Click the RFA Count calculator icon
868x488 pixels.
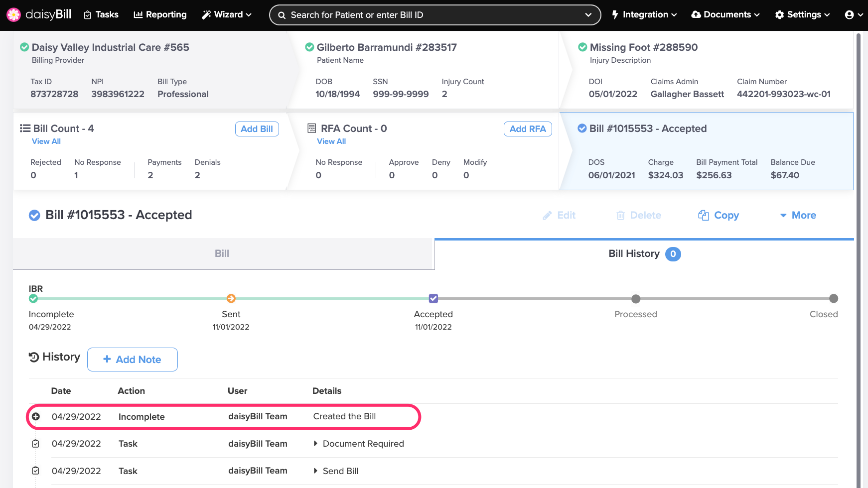point(312,128)
